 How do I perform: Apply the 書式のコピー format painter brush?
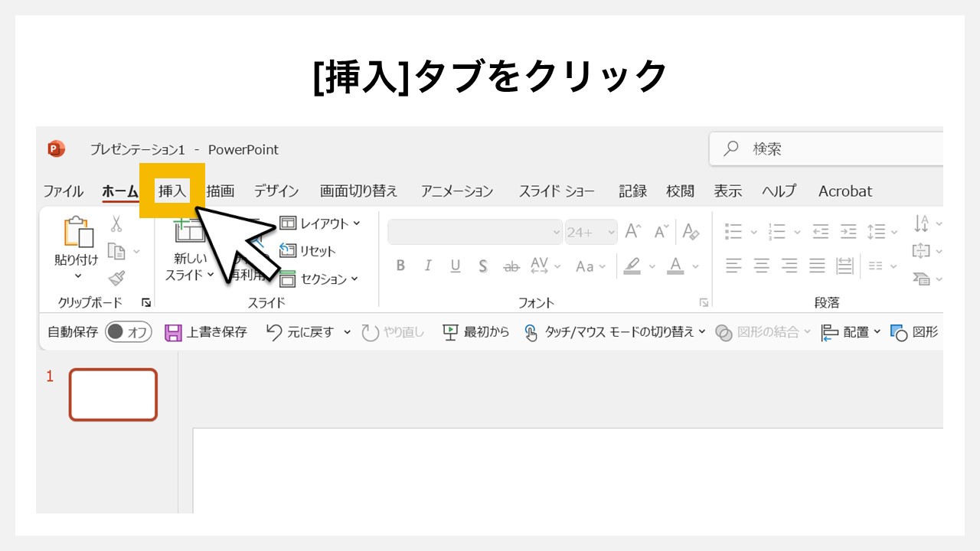(x=118, y=278)
